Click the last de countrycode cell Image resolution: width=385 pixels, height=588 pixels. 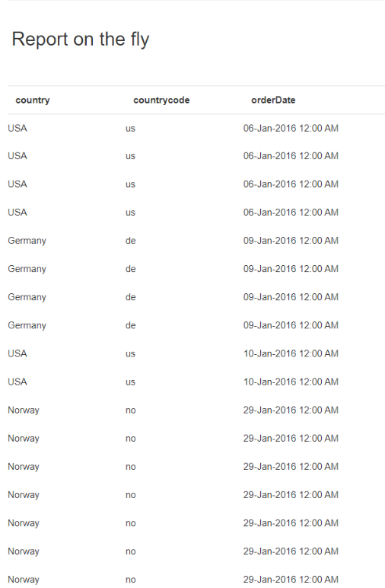click(x=130, y=325)
